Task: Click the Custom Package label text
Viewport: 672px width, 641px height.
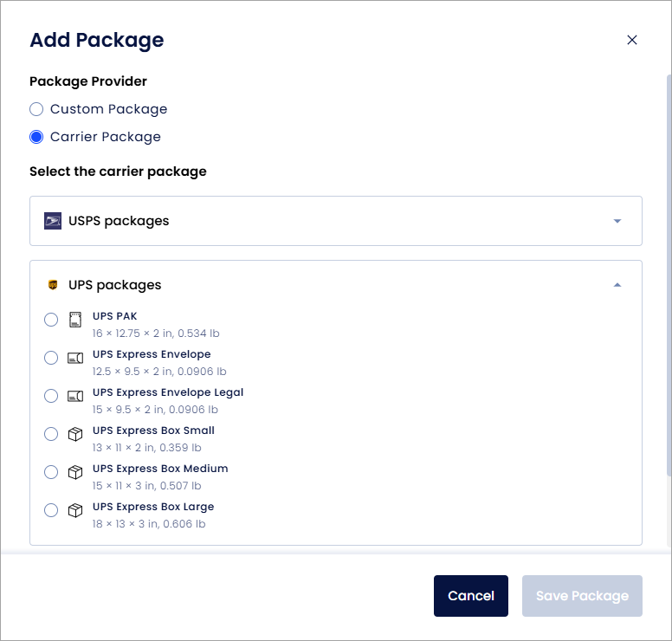Action: point(109,109)
